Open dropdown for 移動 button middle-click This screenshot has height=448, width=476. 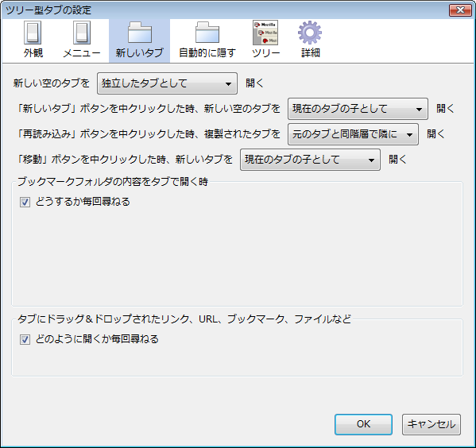click(310, 160)
